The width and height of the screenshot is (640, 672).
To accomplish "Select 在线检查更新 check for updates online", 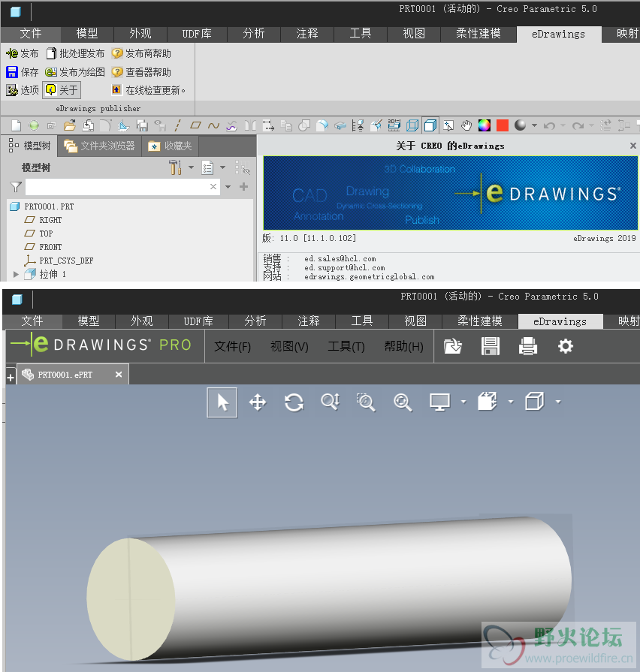I will (148, 90).
